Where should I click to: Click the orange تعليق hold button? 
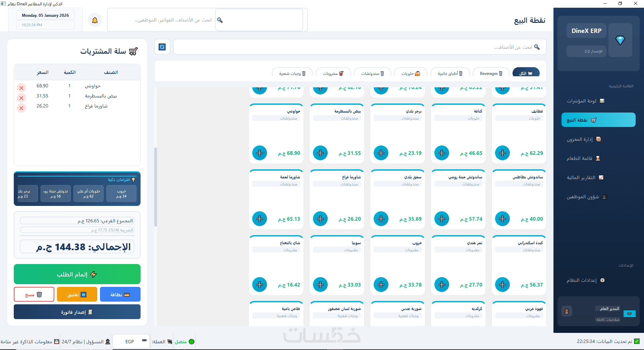pos(77,295)
